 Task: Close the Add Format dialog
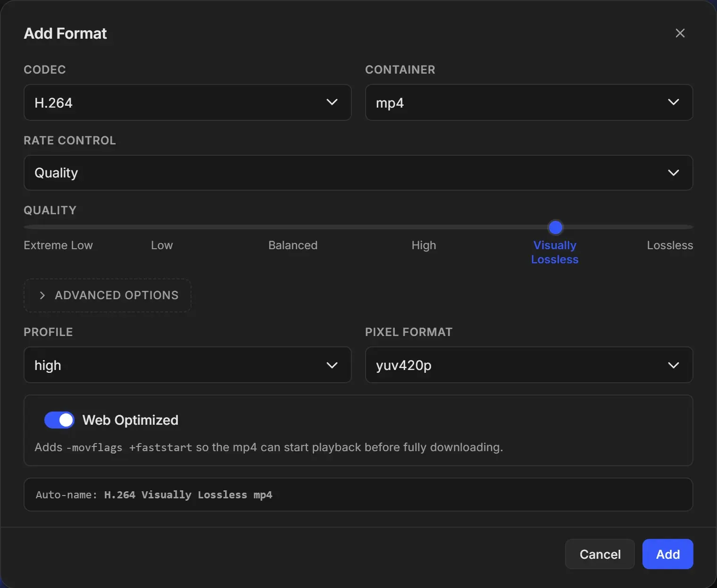[x=680, y=33]
